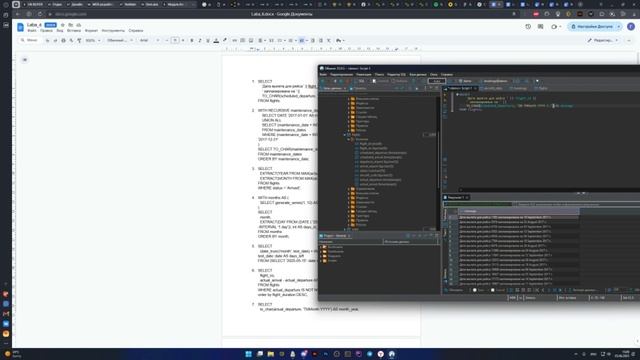Open the Google Docs home icon

click(20, 27)
